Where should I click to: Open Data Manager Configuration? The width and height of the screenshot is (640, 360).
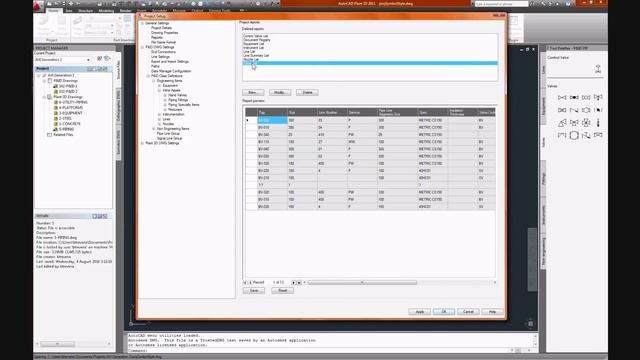(171, 71)
